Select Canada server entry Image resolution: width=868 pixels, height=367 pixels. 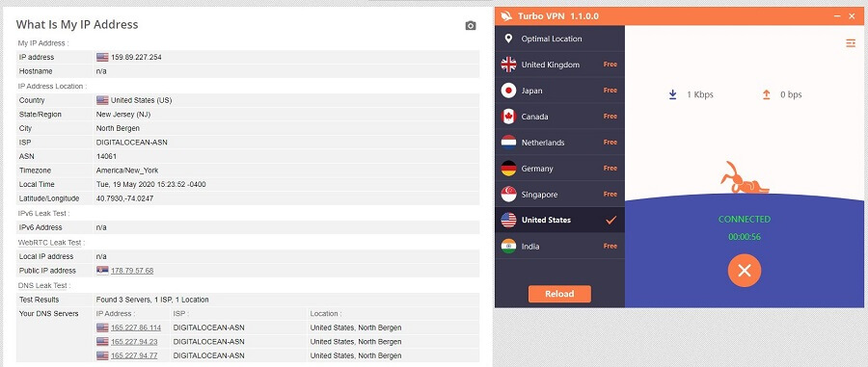click(x=559, y=117)
